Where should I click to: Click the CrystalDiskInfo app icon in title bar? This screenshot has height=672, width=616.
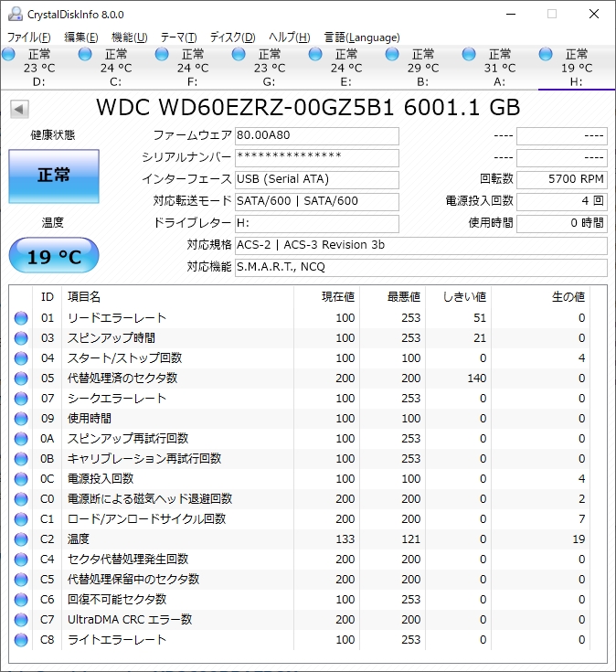pyautogui.click(x=16, y=14)
